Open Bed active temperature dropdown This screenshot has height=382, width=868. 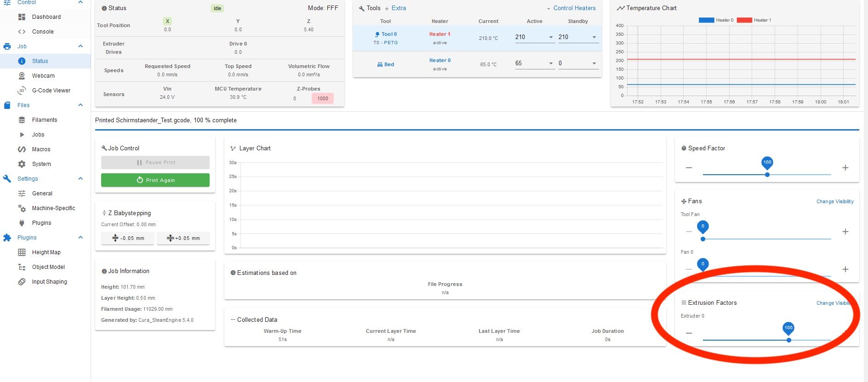tap(551, 63)
